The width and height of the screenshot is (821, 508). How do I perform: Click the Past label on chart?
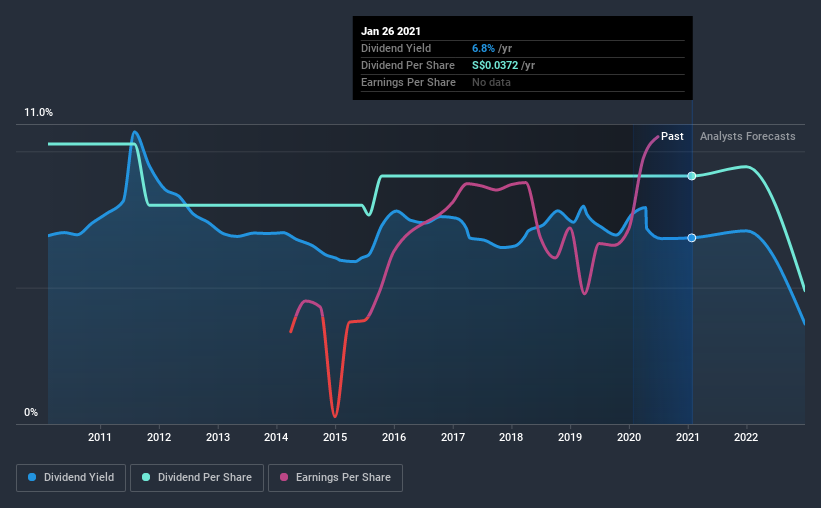[x=672, y=136]
